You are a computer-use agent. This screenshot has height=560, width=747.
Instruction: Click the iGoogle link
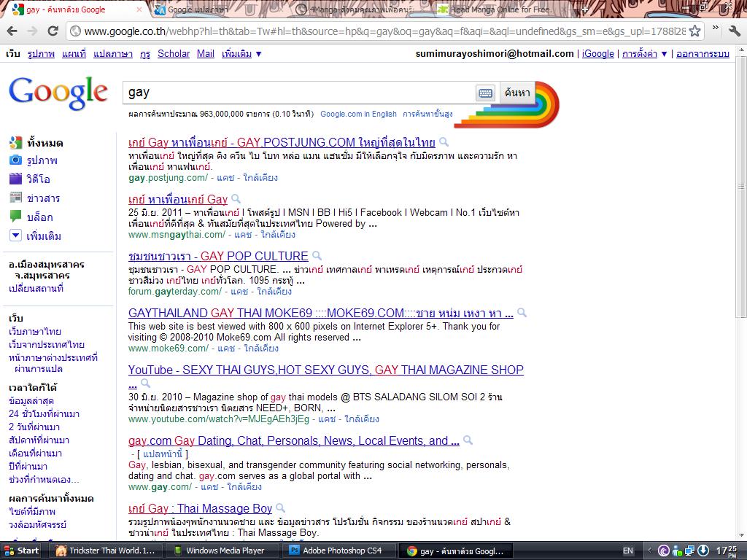pos(598,54)
